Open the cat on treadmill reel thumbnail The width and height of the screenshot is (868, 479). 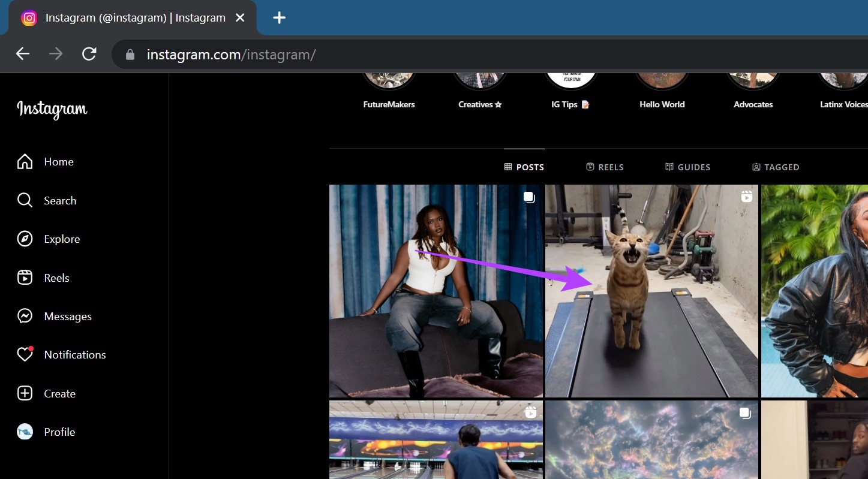point(651,291)
